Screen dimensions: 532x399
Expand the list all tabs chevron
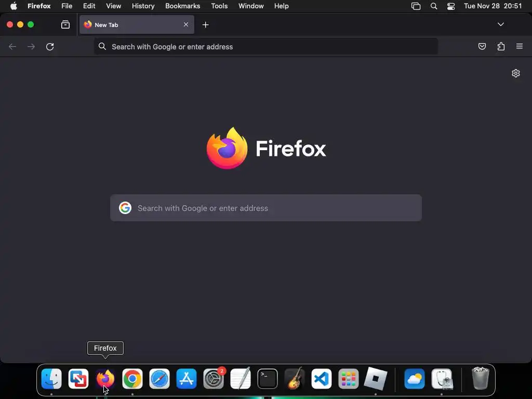pos(500,24)
